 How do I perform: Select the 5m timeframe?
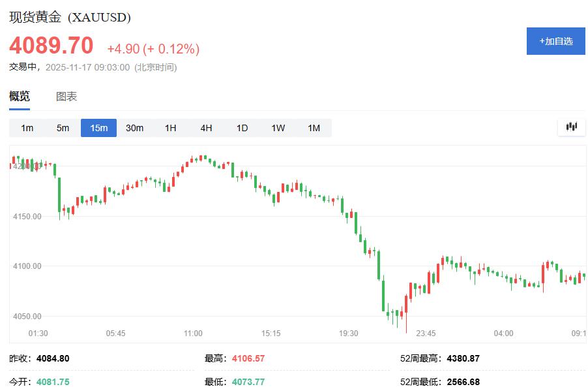click(63, 128)
